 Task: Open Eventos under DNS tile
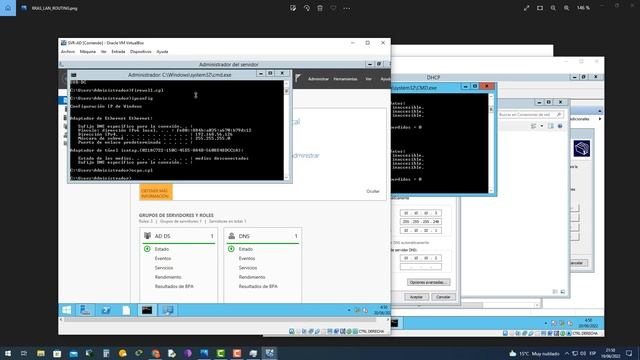[247, 258]
